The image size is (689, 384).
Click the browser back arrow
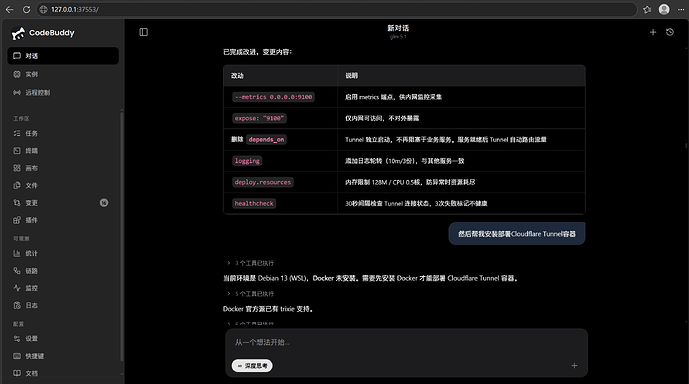pos(9,9)
